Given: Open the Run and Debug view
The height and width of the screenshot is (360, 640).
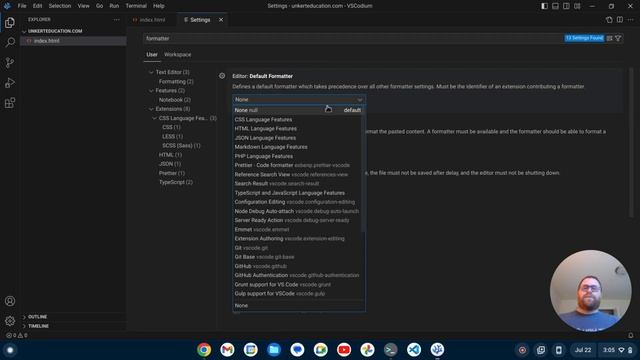Looking at the screenshot, I should coord(10,82).
